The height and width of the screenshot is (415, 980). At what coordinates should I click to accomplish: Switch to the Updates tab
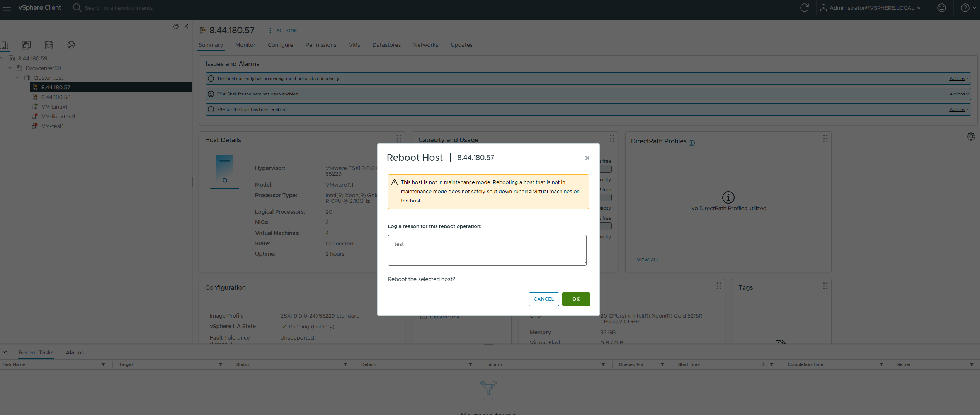pyautogui.click(x=461, y=45)
